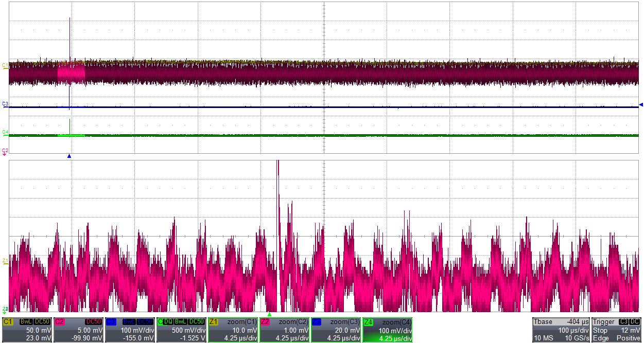Click the -155.0 mV offset in C3
Screen dimensions: 644x343
click(140, 338)
